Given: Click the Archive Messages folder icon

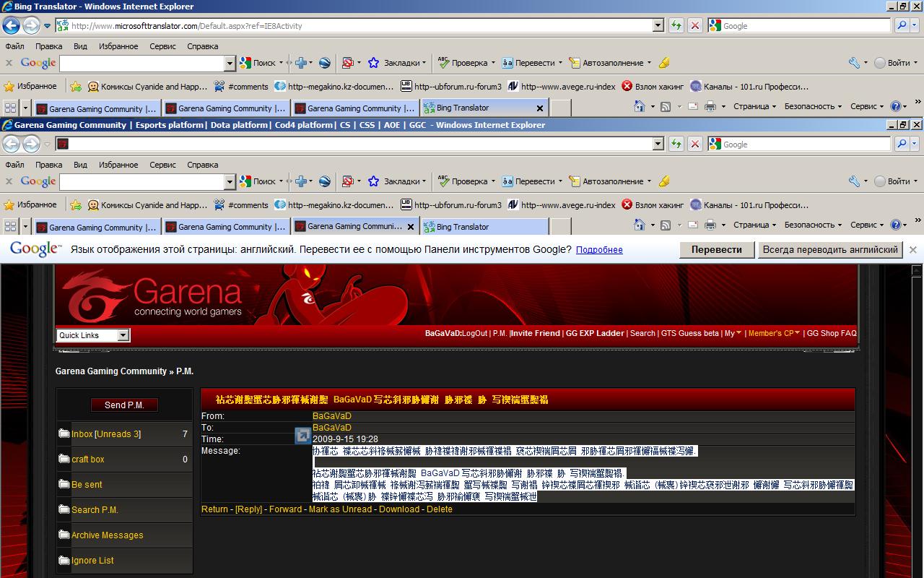Looking at the screenshot, I should click(64, 535).
